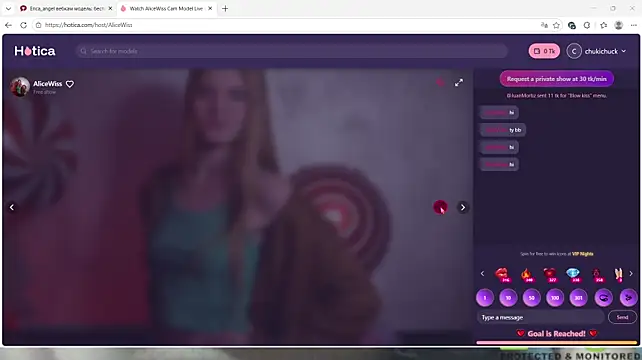The image size is (642, 360).
Task: Open the Favorites list icon
Action: 604,25
